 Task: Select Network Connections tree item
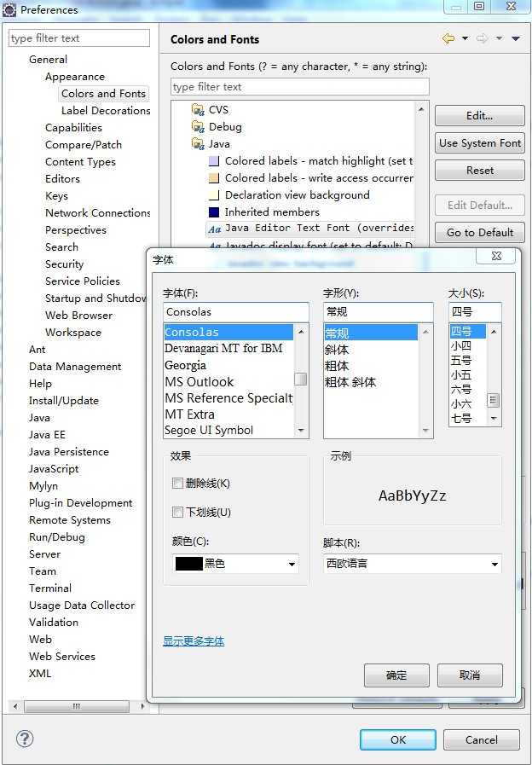point(97,213)
